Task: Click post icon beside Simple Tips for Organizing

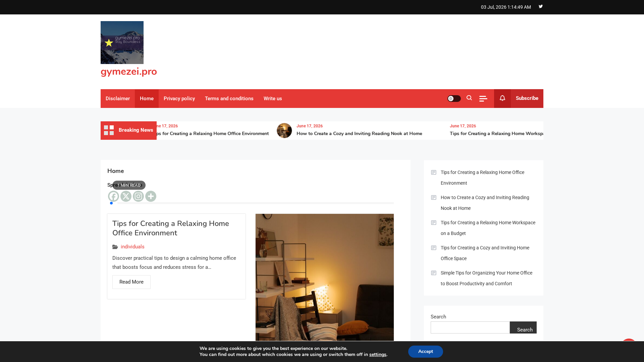Action: [x=434, y=273]
